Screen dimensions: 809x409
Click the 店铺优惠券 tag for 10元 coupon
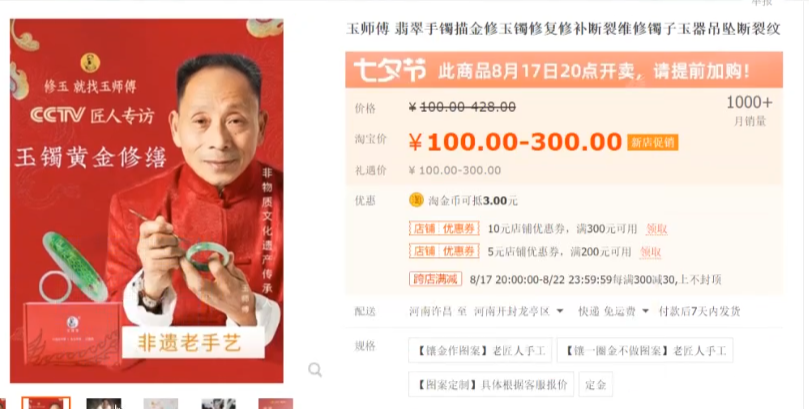(x=444, y=228)
